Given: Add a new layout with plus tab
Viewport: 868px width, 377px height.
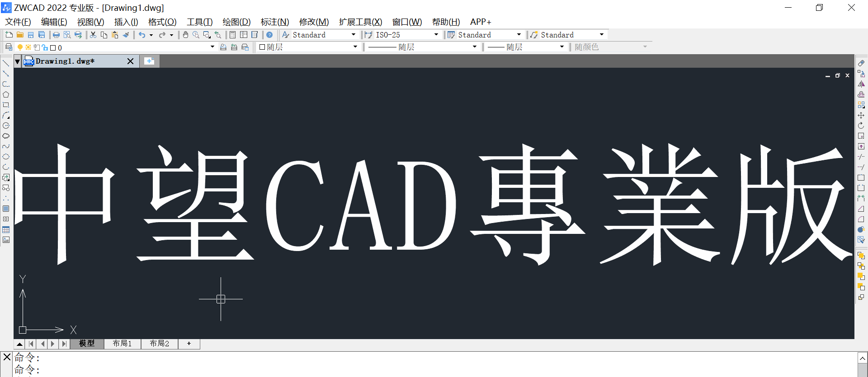Looking at the screenshot, I should [x=189, y=344].
